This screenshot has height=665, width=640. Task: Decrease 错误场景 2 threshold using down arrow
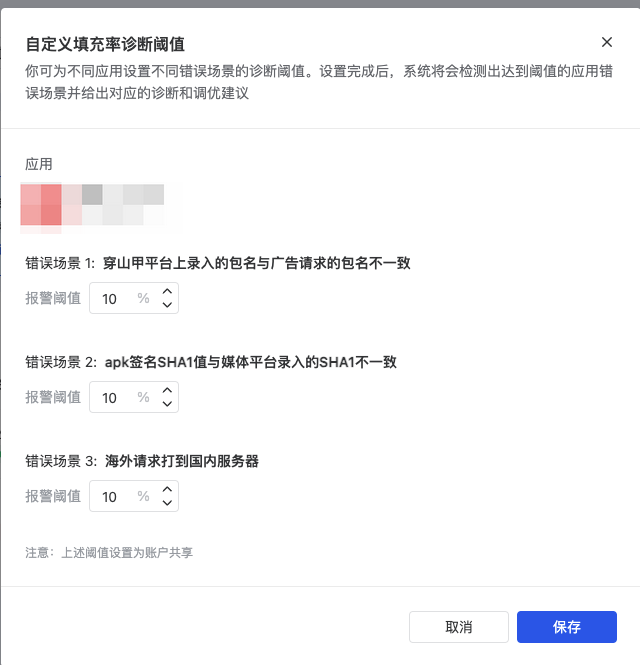[x=168, y=403]
